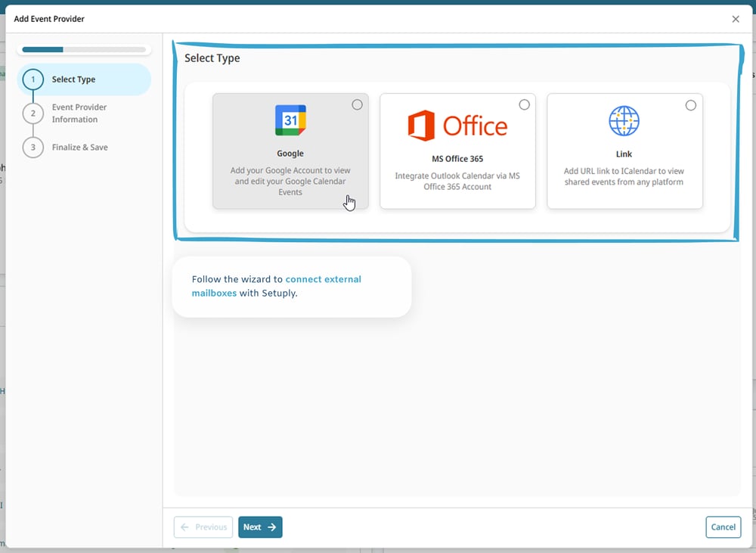Cancel adding the event provider
This screenshot has width=756, height=553.
click(x=723, y=527)
